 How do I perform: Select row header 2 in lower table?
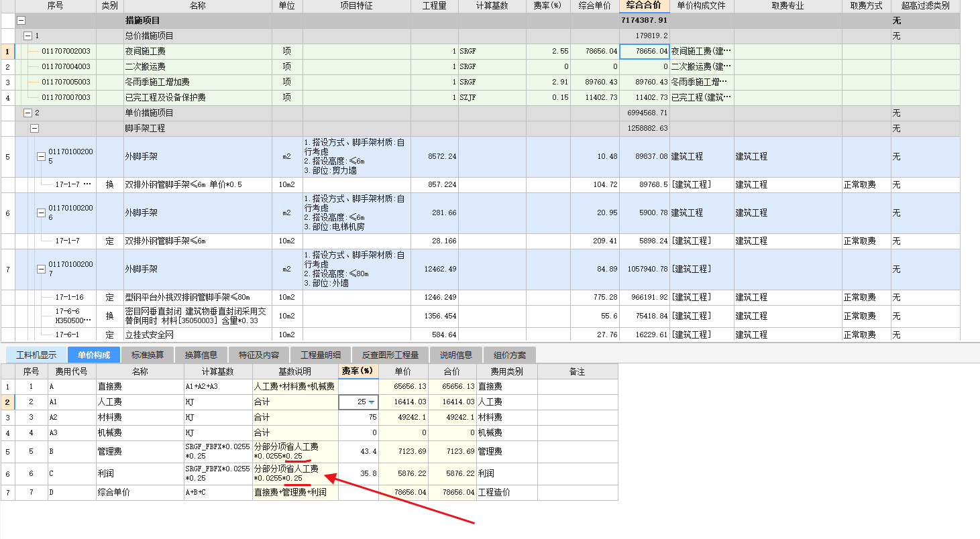pyautogui.click(x=7, y=402)
